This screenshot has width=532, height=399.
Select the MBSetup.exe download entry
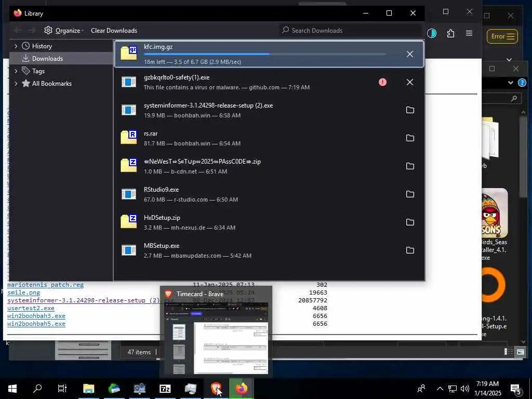269,250
